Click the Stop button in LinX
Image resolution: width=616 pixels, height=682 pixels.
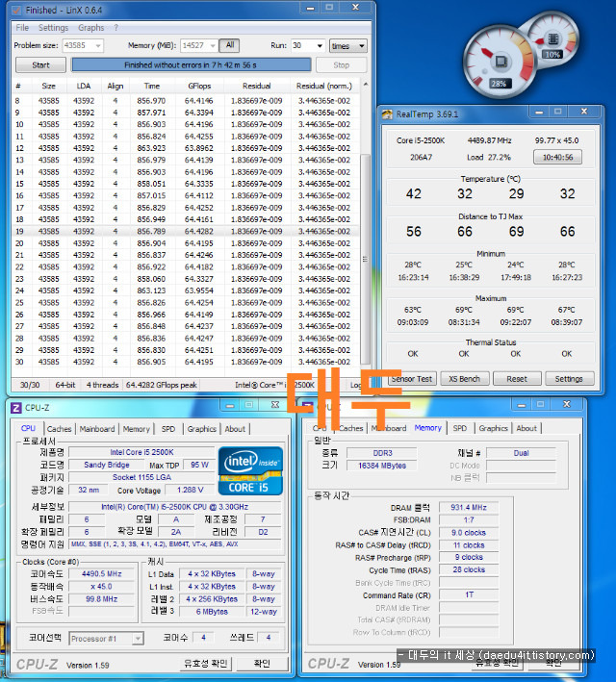342,64
